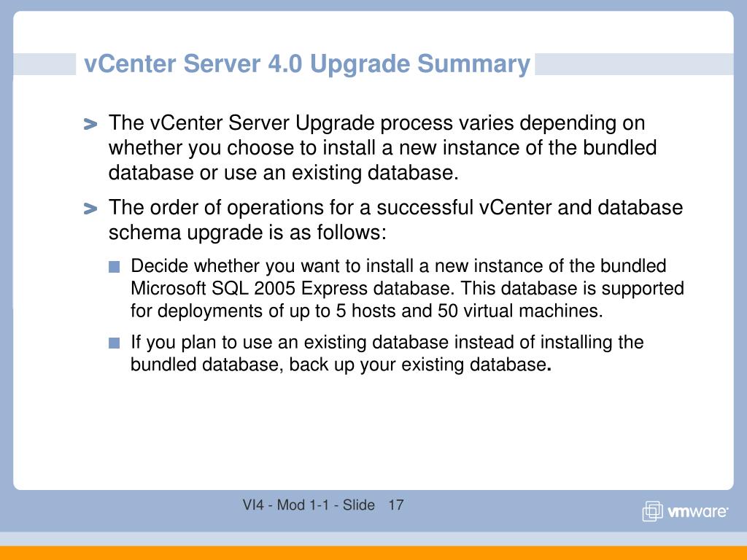Click the first arrow bullet icon

click(90, 124)
